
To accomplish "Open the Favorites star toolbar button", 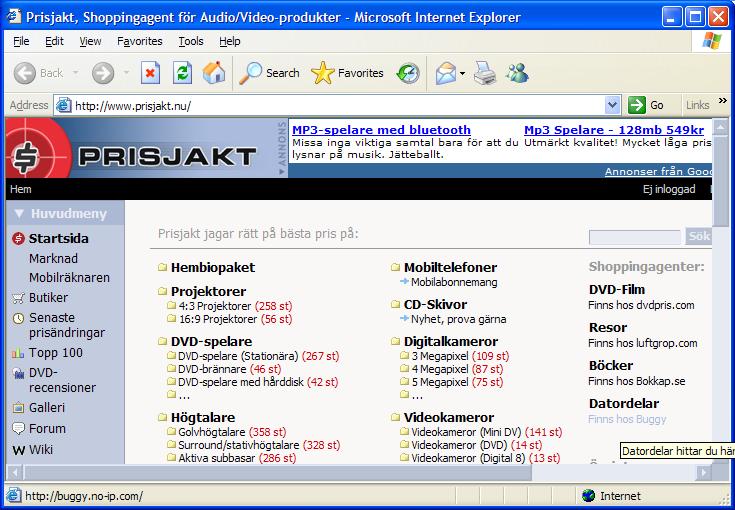I will point(347,73).
